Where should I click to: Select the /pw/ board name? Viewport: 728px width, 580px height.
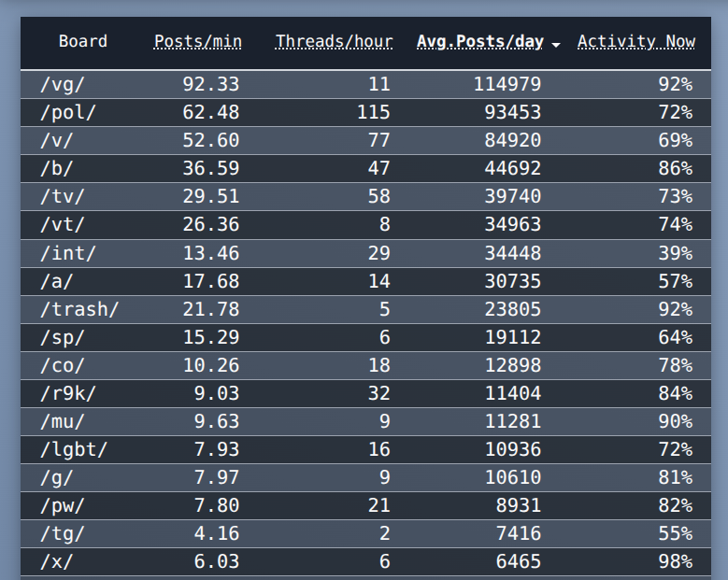point(63,505)
